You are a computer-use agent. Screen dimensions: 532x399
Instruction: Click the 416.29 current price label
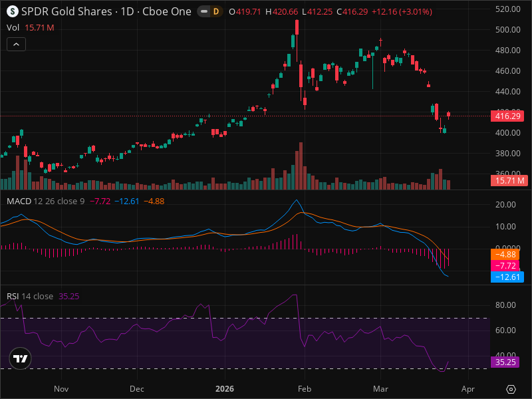(x=507, y=116)
